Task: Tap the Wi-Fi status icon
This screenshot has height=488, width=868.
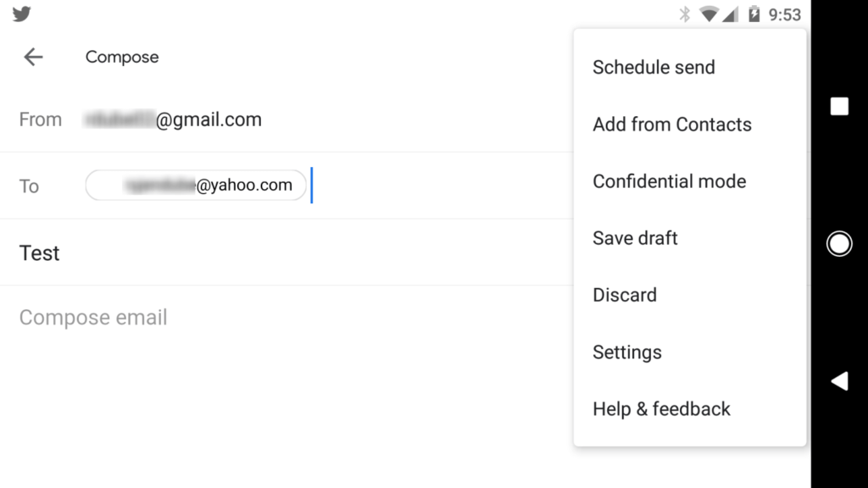Action: [x=708, y=14]
